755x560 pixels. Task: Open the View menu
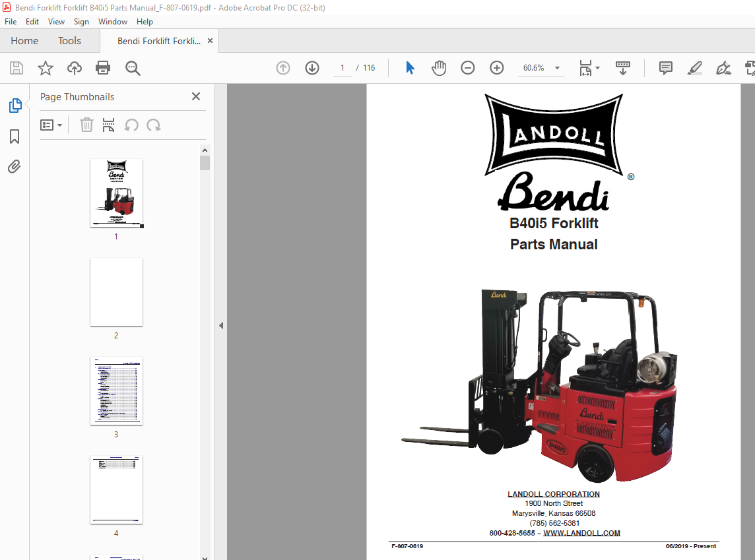(x=56, y=22)
